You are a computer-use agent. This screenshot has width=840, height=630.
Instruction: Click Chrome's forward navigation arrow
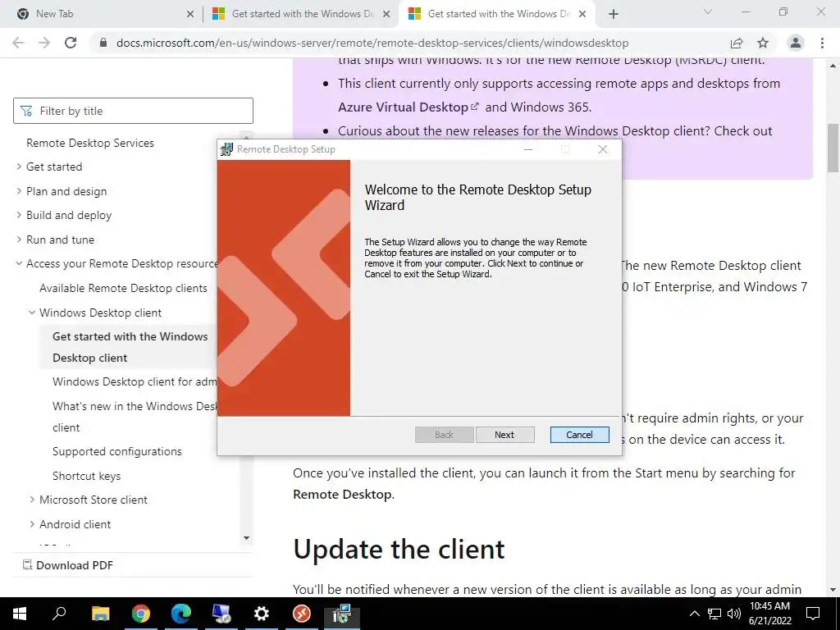44,43
